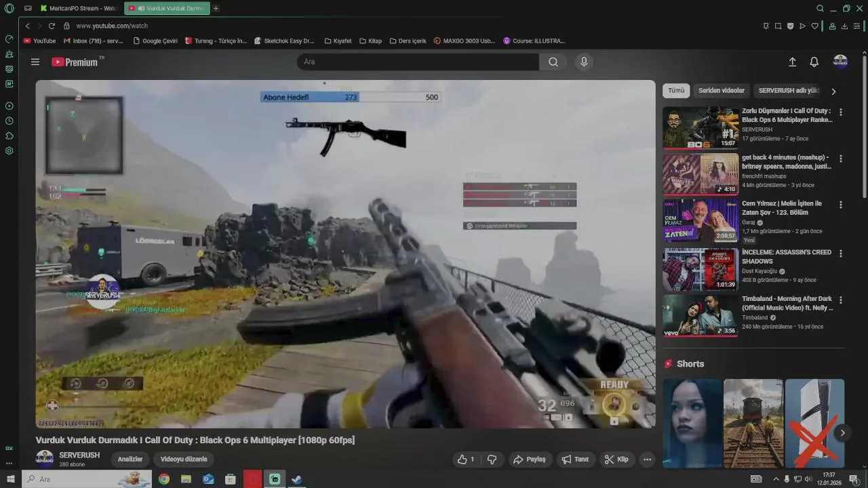Go back to previous page
868x488 pixels.
[x=28, y=26]
